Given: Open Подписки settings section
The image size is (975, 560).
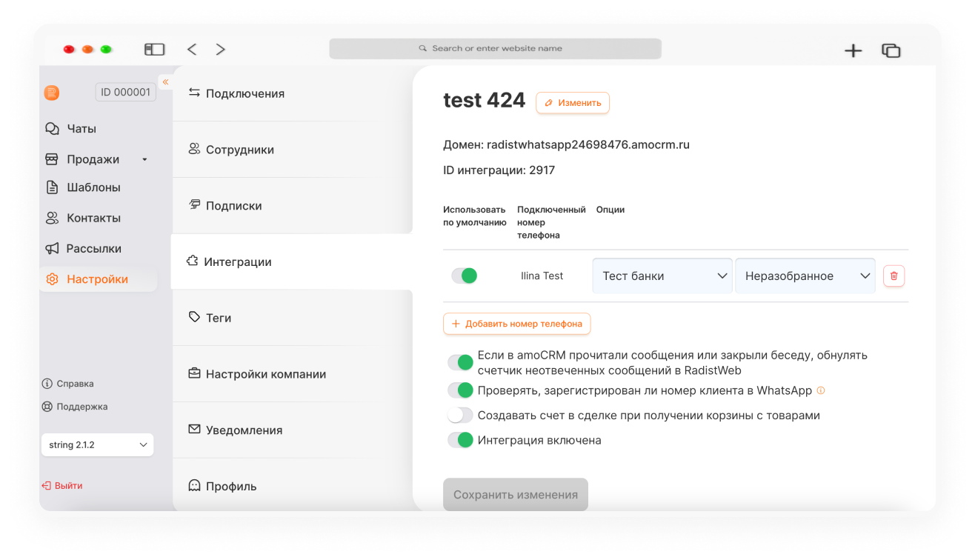Looking at the screenshot, I should tap(292, 206).
